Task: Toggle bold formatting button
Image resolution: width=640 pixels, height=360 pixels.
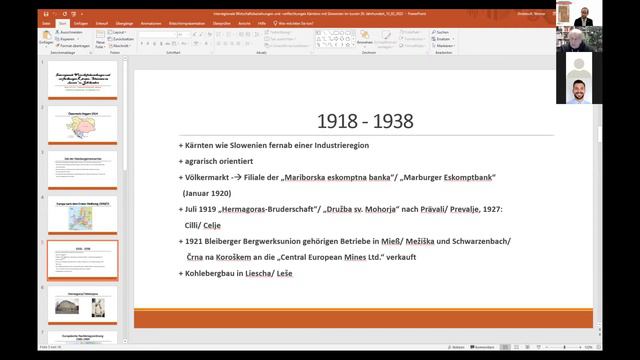Action: (x=142, y=43)
